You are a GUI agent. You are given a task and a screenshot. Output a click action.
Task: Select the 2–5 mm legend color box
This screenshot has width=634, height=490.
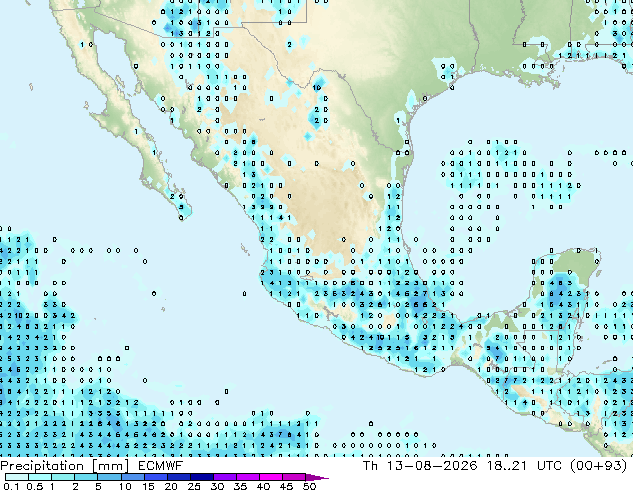[x=86, y=477]
